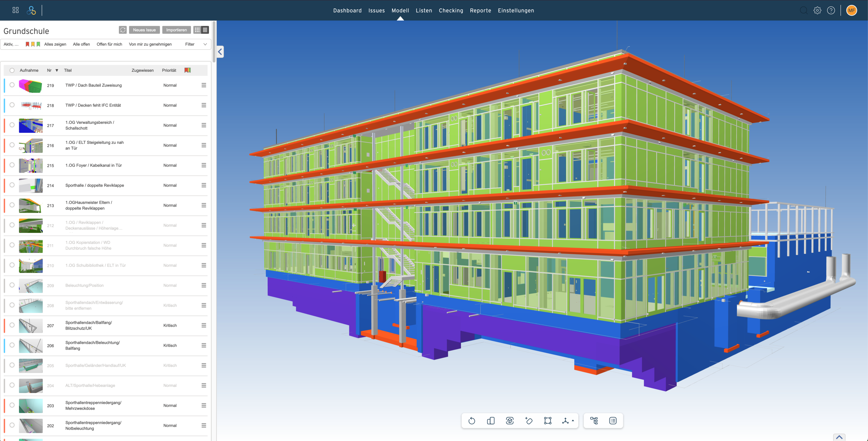
Task: Click the Importieren button
Action: (x=176, y=30)
